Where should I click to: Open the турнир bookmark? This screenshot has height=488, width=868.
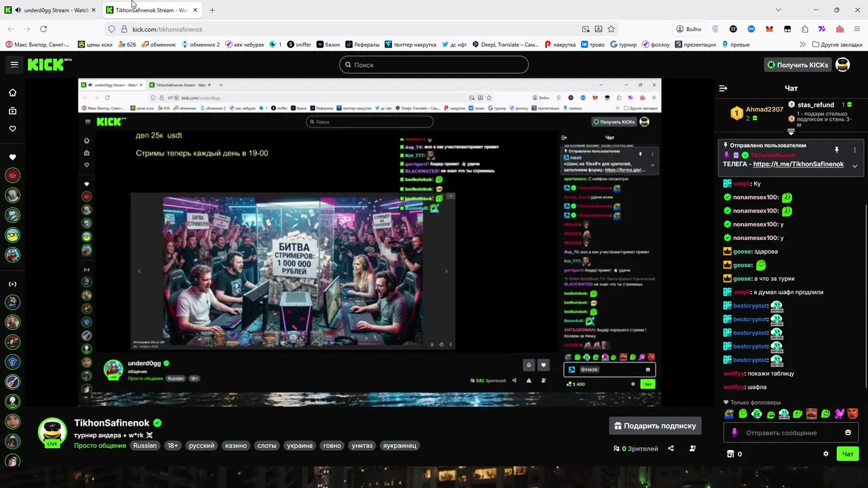623,45
